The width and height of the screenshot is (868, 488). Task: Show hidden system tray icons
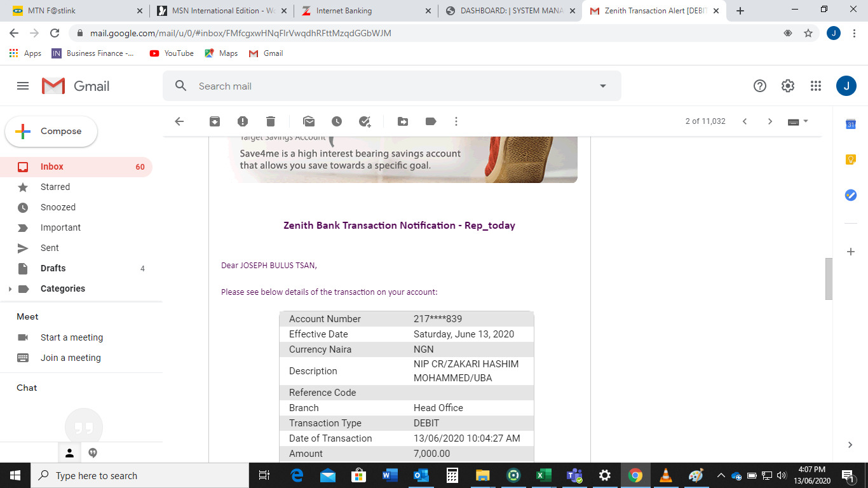pyautogui.click(x=721, y=475)
